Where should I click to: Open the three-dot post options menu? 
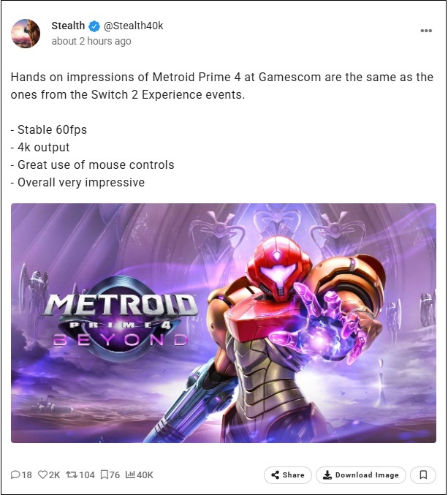[x=426, y=31]
